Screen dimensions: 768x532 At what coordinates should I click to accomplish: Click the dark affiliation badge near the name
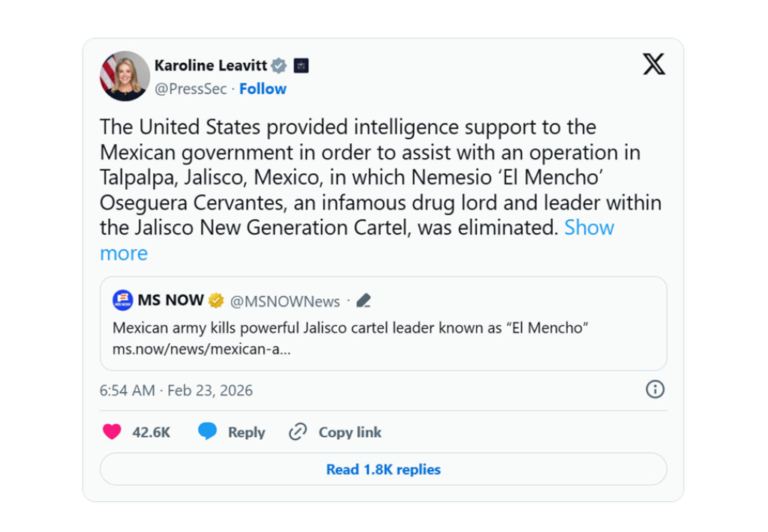coord(301,66)
